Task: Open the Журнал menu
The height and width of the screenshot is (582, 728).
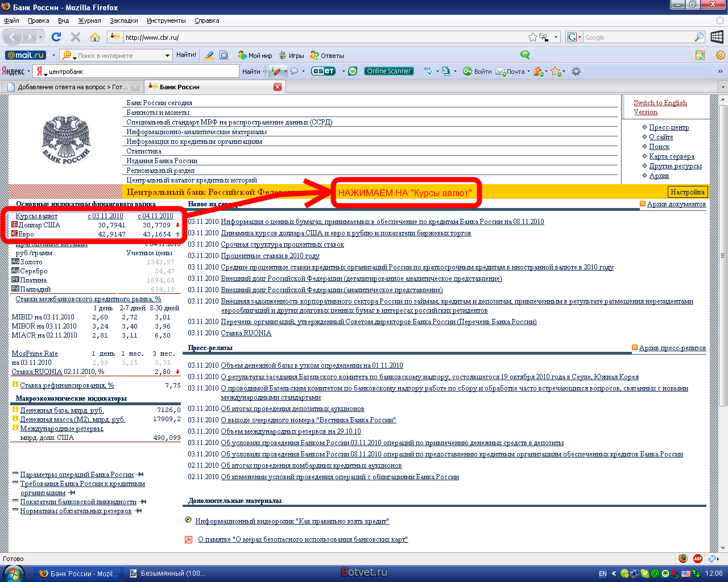Action: 89,20
